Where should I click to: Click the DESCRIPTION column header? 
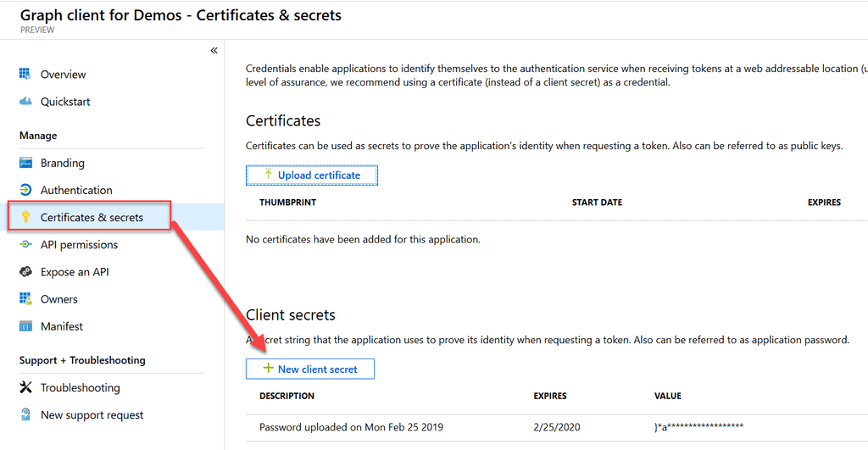[287, 396]
